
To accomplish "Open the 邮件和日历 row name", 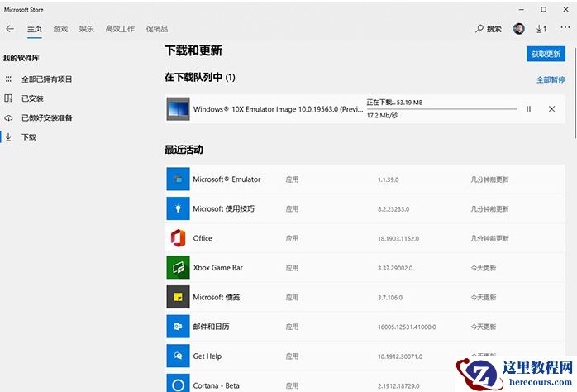I will 212,327.
